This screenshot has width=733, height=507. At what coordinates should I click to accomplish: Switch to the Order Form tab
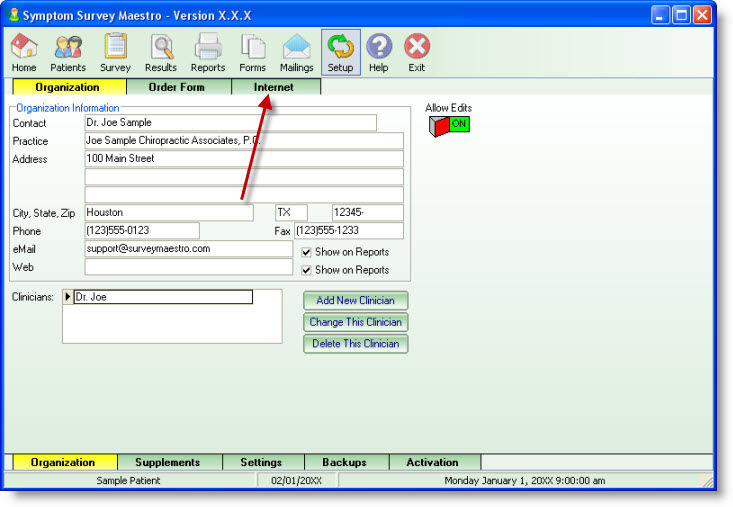177,88
